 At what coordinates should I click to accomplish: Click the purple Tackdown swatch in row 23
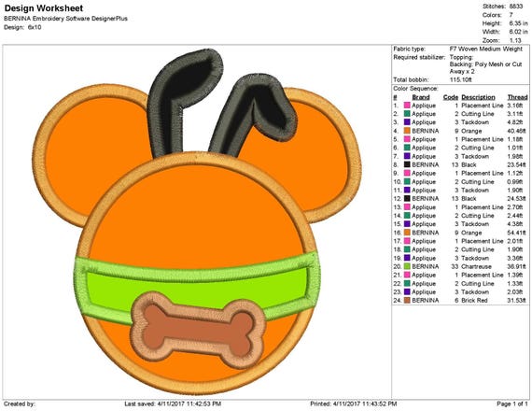(x=407, y=292)
